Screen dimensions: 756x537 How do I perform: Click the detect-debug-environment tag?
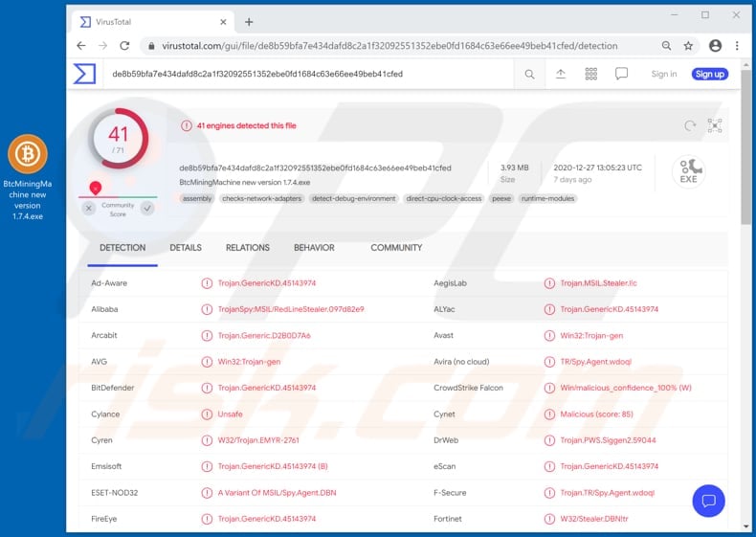click(353, 198)
